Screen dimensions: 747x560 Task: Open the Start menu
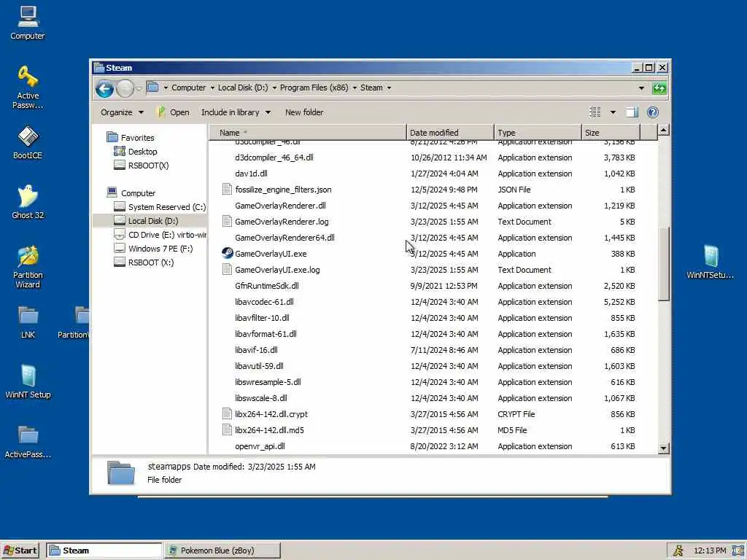tap(20, 551)
